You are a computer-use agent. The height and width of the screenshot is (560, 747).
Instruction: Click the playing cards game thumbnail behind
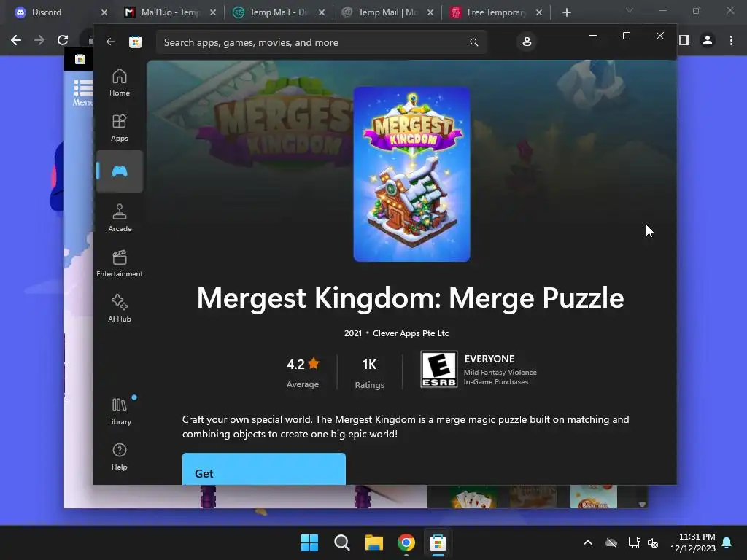(x=473, y=497)
